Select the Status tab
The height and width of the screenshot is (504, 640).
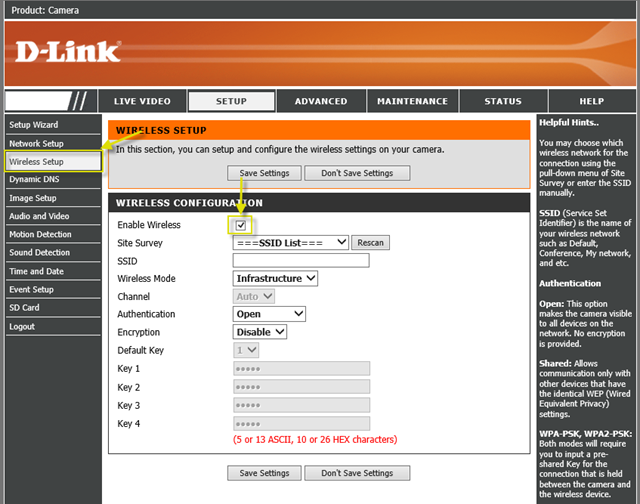click(503, 101)
